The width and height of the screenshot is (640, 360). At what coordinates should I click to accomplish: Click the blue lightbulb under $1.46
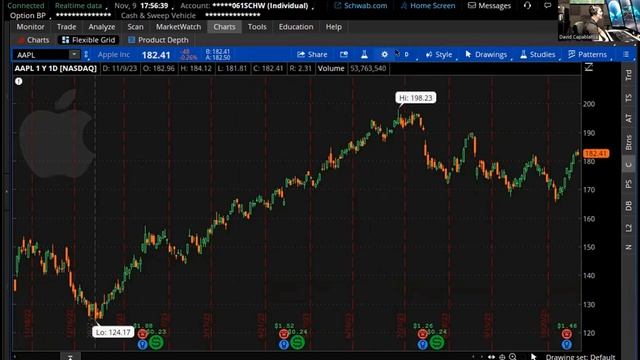(x=567, y=345)
